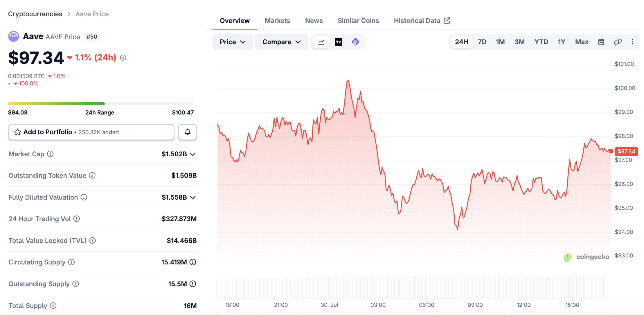
Task: Select the 1M time range
Action: (500, 42)
